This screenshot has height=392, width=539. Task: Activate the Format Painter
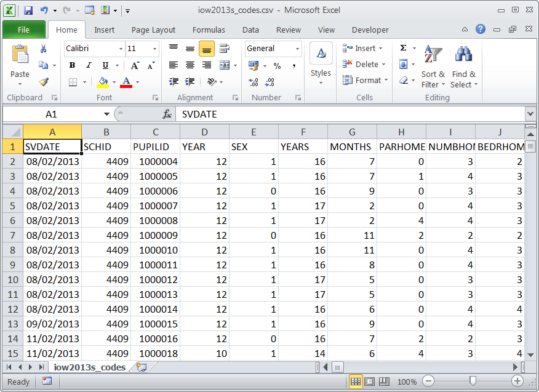pyautogui.click(x=44, y=81)
